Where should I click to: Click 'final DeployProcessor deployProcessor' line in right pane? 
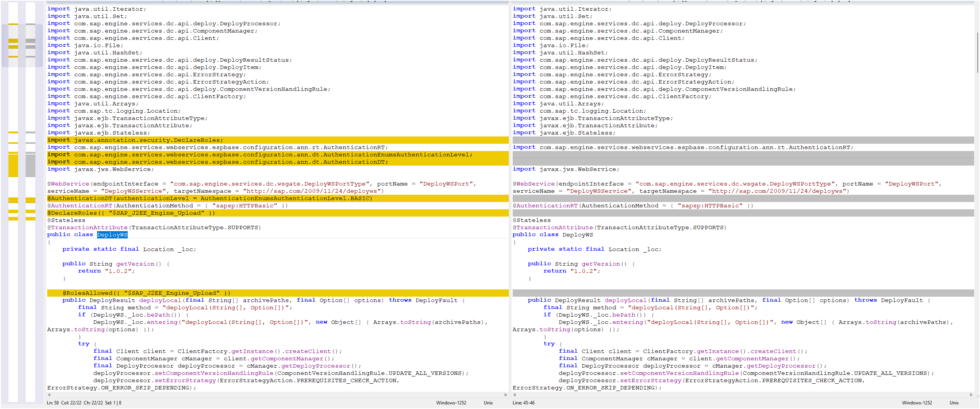click(x=693, y=366)
